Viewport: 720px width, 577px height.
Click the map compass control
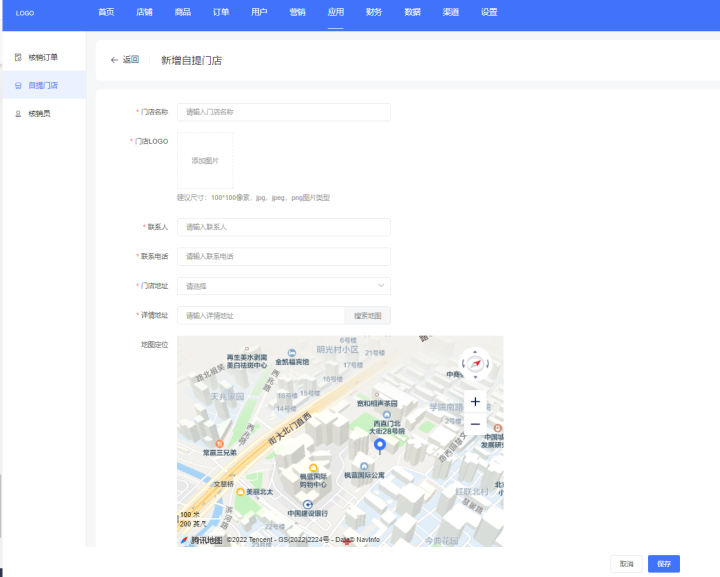[475, 364]
